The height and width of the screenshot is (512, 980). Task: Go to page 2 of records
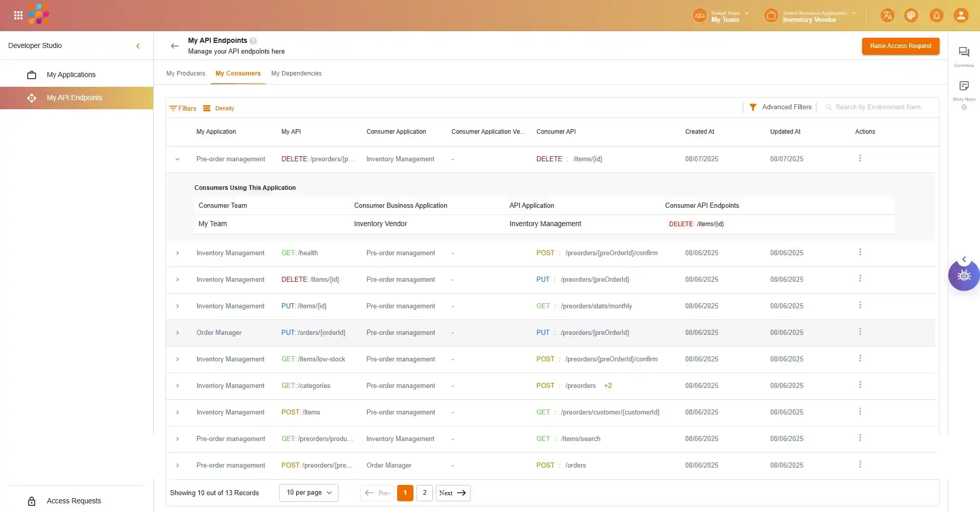(424, 493)
